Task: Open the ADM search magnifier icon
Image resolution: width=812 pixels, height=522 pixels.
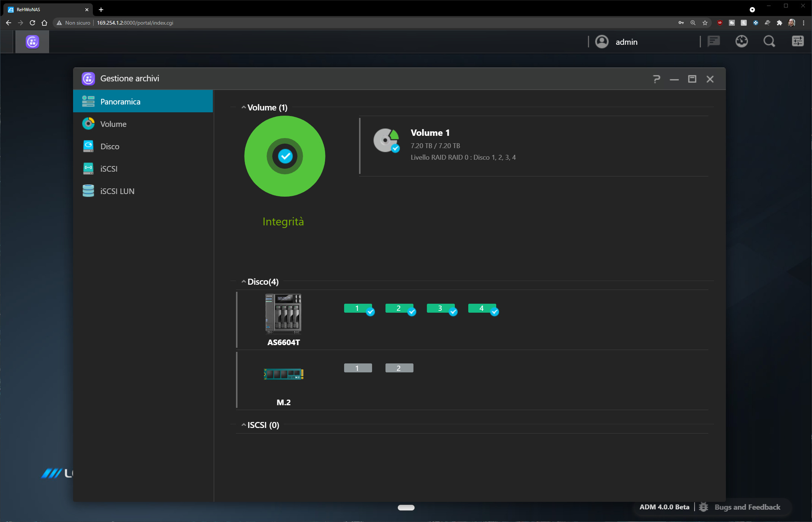Action: tap(769, 41)
